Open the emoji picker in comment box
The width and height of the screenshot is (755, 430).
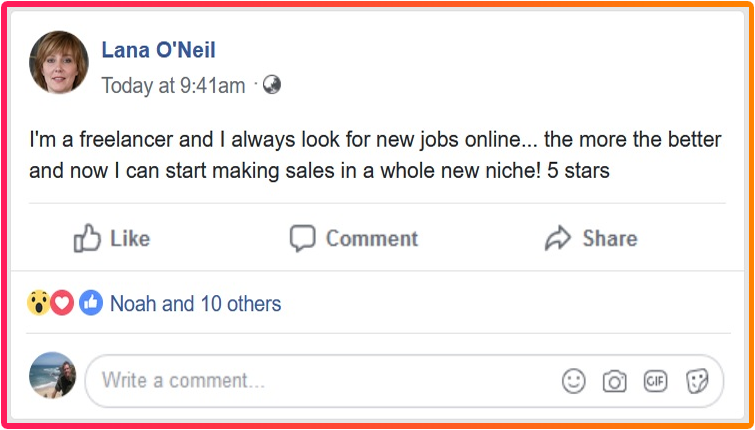tap(574, 381)
